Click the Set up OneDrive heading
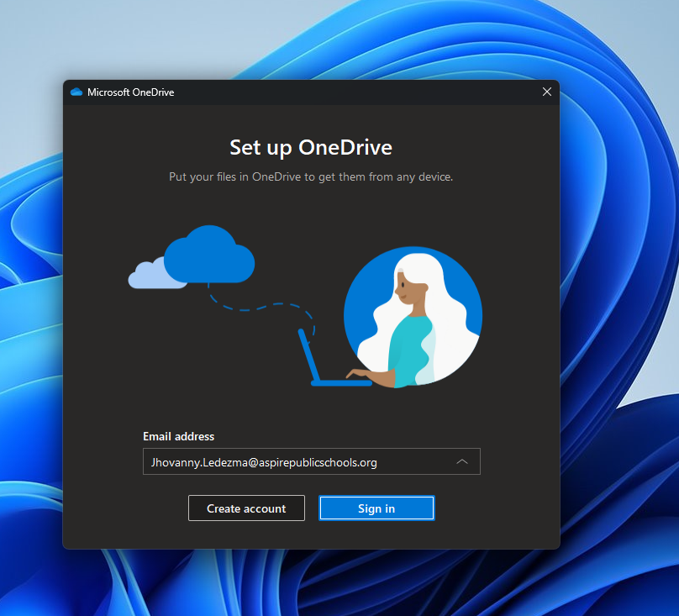Viewport: 679px width, 616px height. tap(310, 147)
